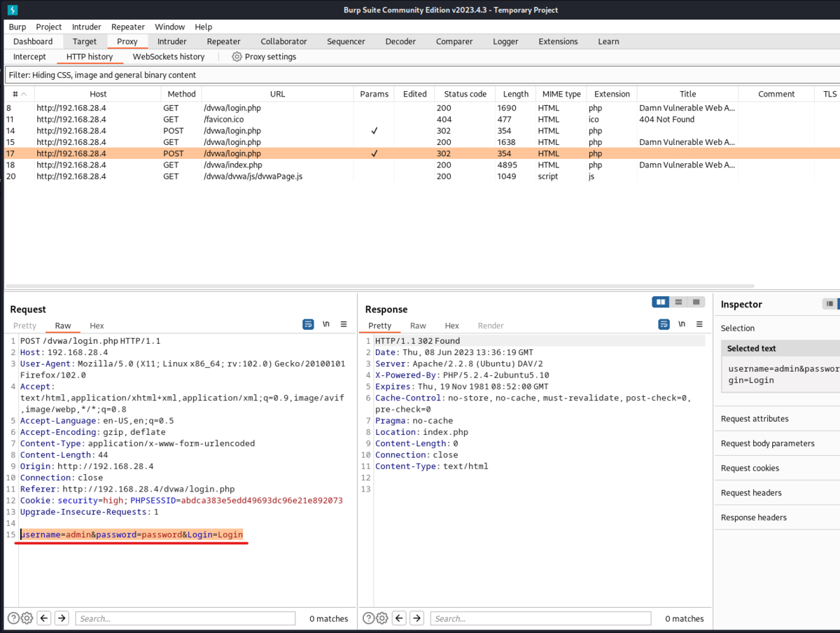Open Response search help icon

[369, 618]
